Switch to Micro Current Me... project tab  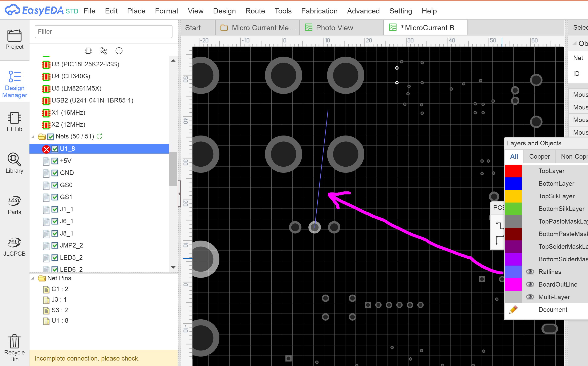pos(258,28)
